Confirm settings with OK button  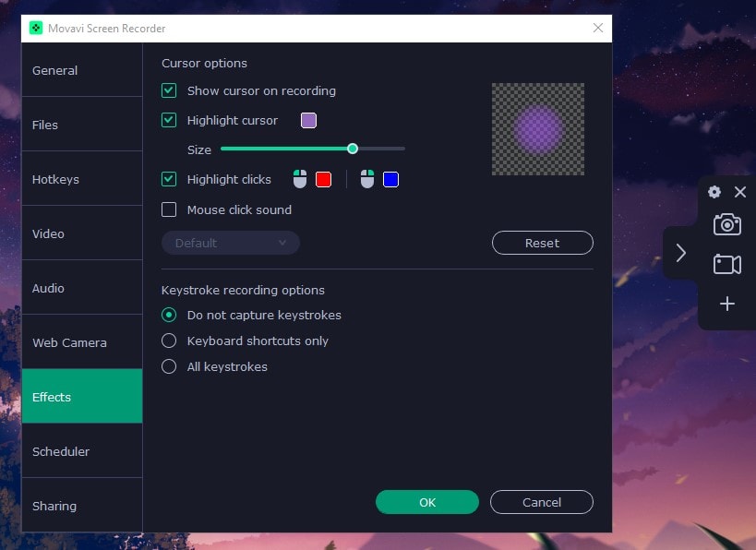(x=427, y=502)
